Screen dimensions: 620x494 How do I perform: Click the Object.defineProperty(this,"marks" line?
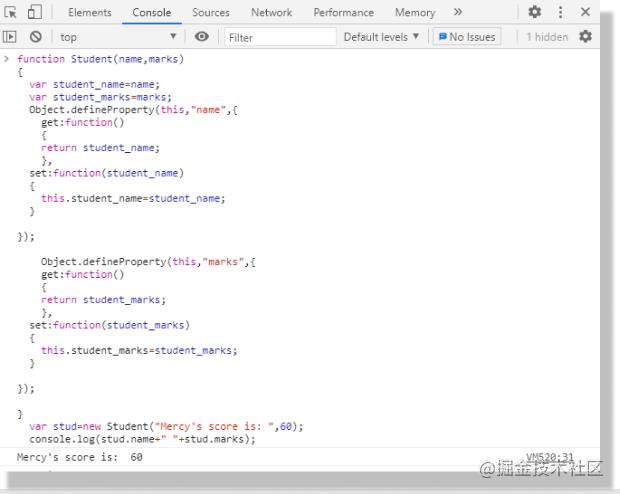(148, 262)
